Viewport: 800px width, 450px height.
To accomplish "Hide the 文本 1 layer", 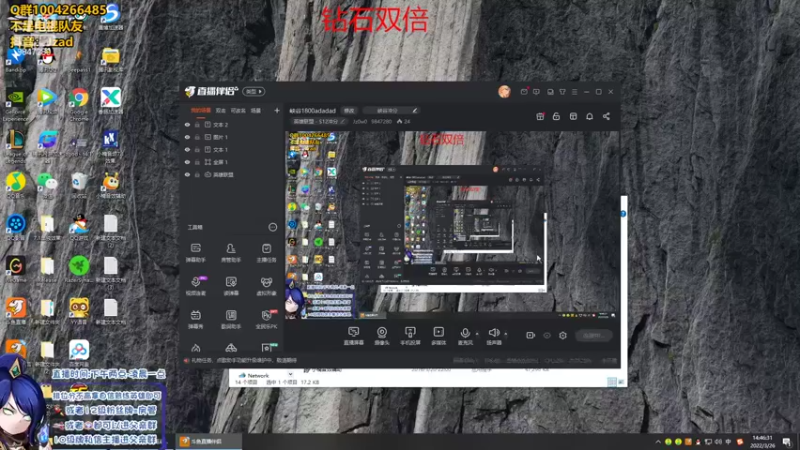I will (187, 149).
